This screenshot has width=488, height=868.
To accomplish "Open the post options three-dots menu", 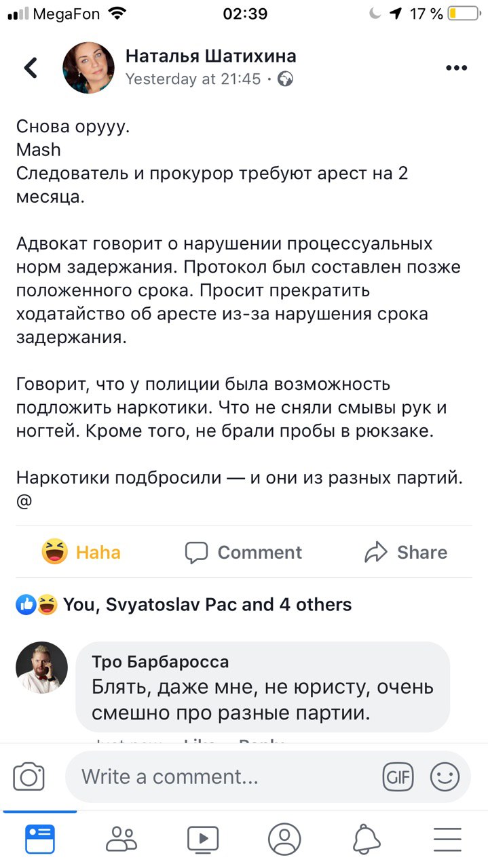I will 457,68.
